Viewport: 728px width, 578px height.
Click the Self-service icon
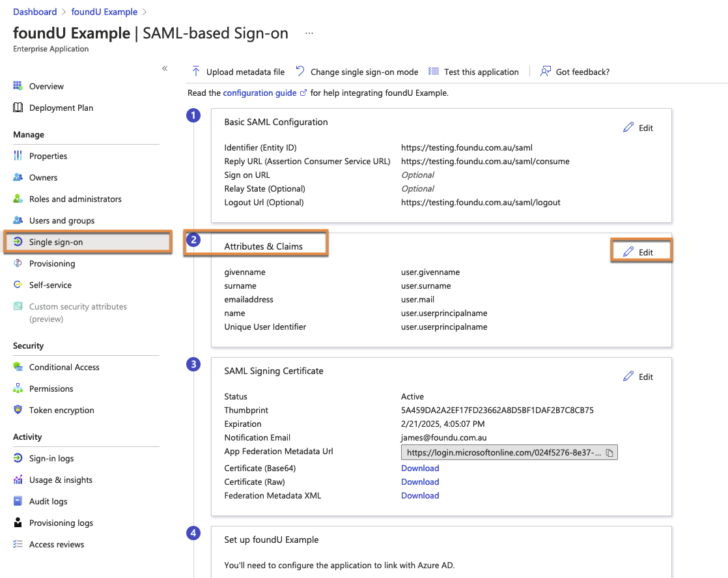tap(18, 284)
